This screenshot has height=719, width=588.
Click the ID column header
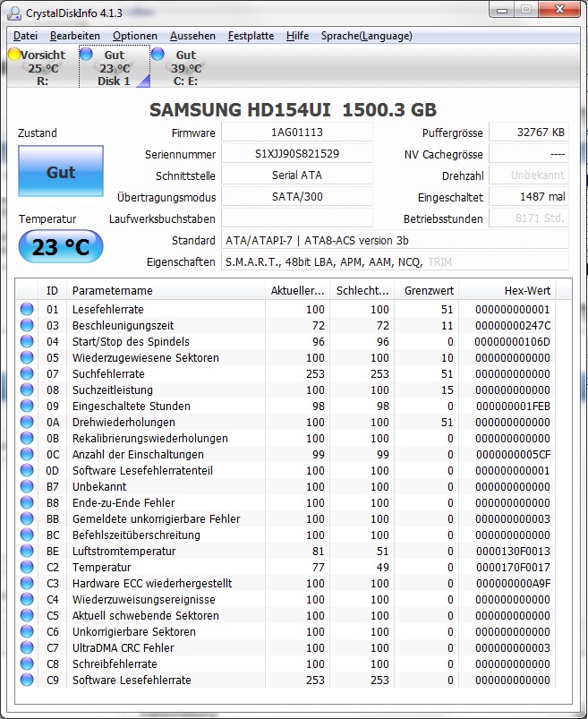pos(52,291)
